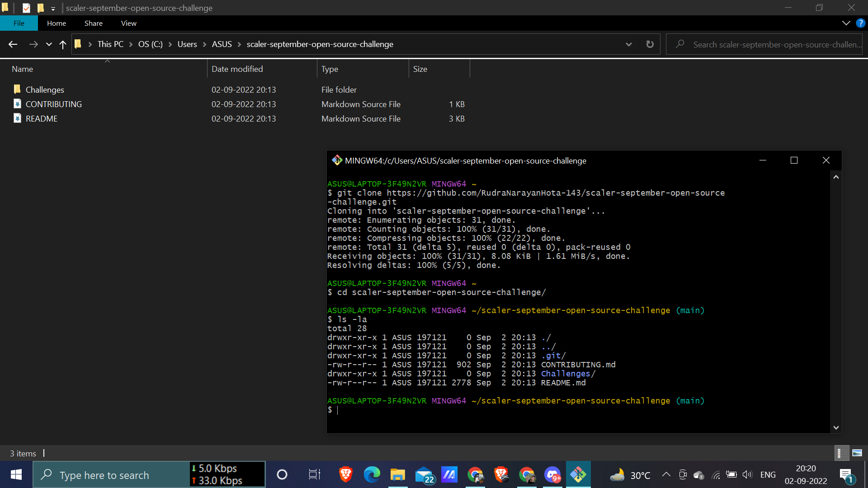Open Discord showing 9+ notifications

[553, 474]
